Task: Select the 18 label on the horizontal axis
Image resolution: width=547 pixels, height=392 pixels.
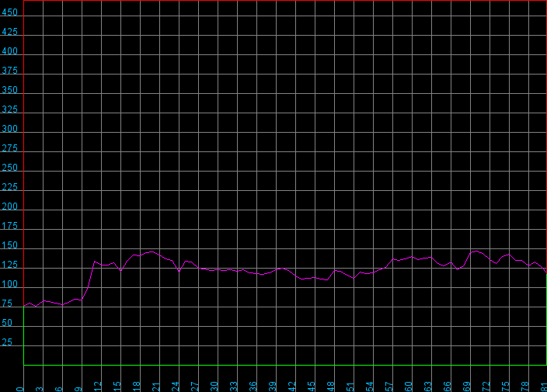Action: 137,387
